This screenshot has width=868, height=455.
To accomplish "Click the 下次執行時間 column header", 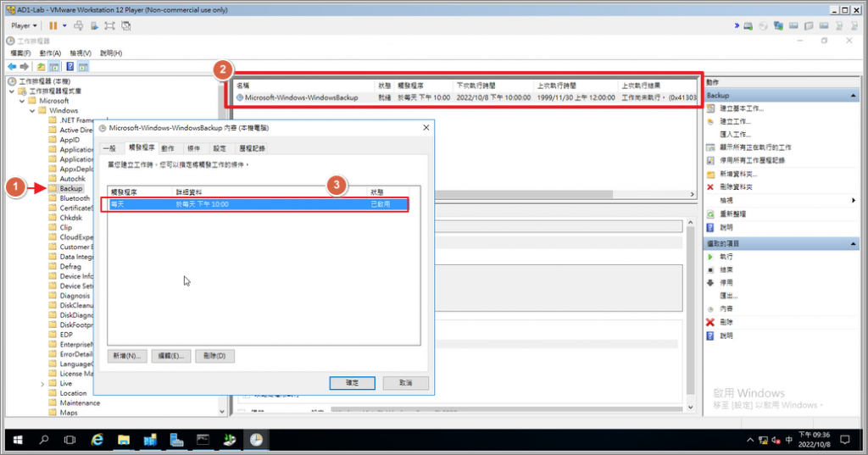I will [x=493, y=86].
